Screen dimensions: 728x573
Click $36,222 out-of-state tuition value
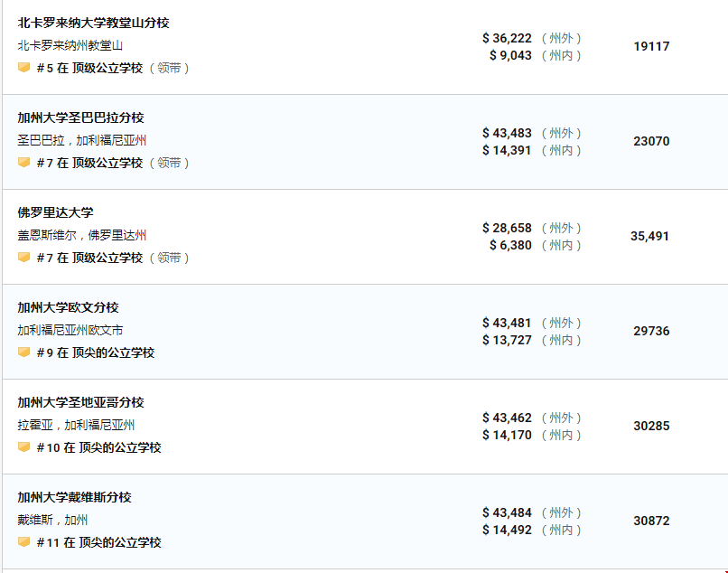507,38
